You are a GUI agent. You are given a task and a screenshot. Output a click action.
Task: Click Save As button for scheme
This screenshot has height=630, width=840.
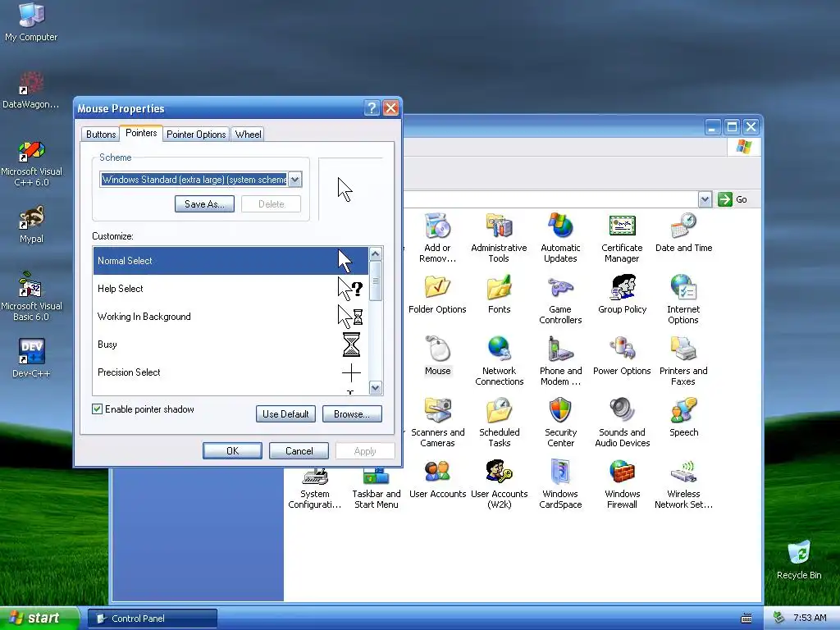204,204
